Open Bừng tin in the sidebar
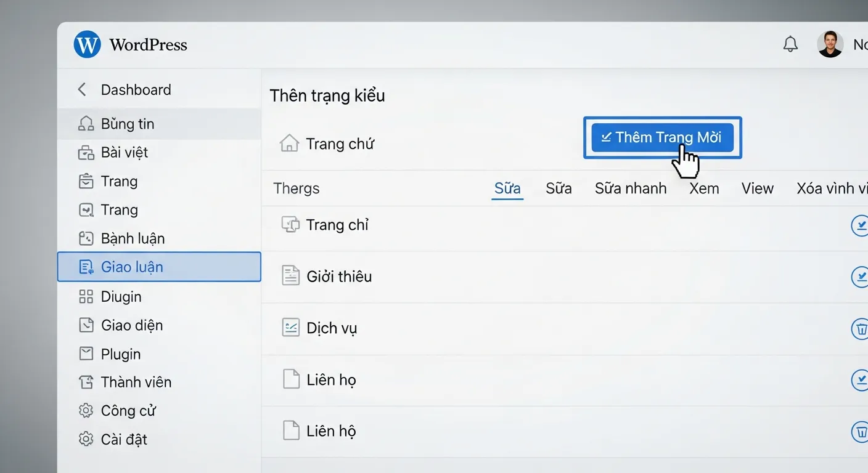 coord(159,124)
